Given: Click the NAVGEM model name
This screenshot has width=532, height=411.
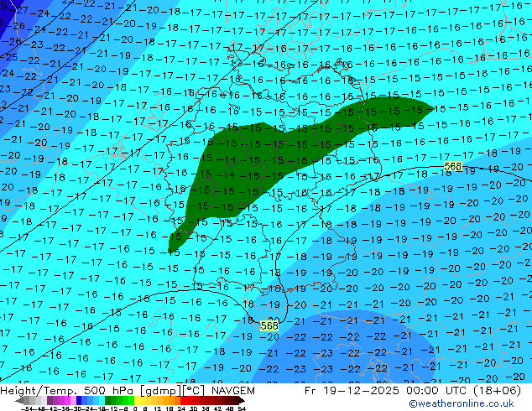Looking at the screenshot, I should click(233, 391).
